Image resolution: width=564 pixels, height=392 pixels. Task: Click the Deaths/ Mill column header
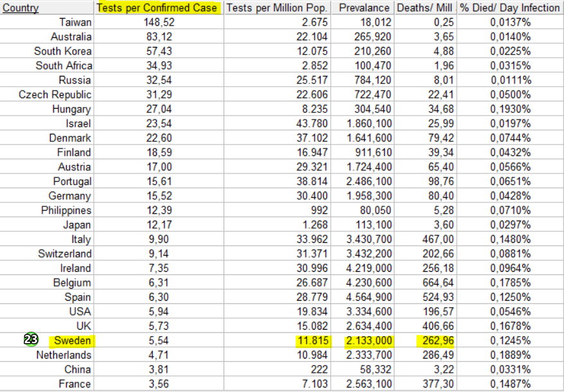pyautogui.click(x=426, y=8)
